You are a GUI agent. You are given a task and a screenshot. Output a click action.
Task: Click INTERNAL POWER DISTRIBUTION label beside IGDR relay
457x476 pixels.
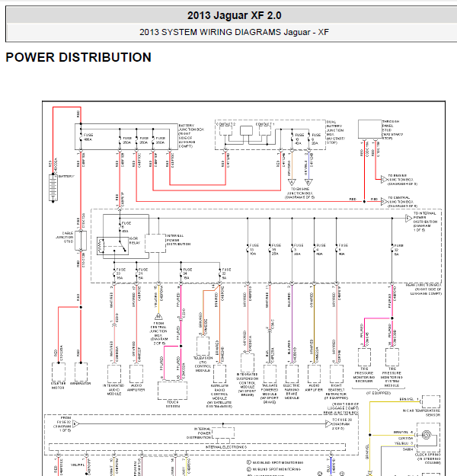pos(178,240)
